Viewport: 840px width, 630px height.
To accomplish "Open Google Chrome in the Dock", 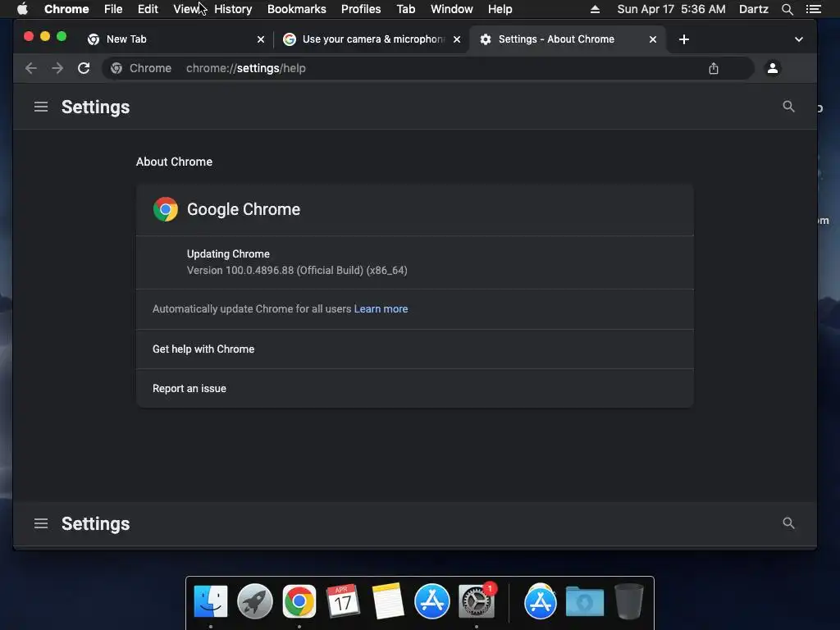I will point(299,601).
